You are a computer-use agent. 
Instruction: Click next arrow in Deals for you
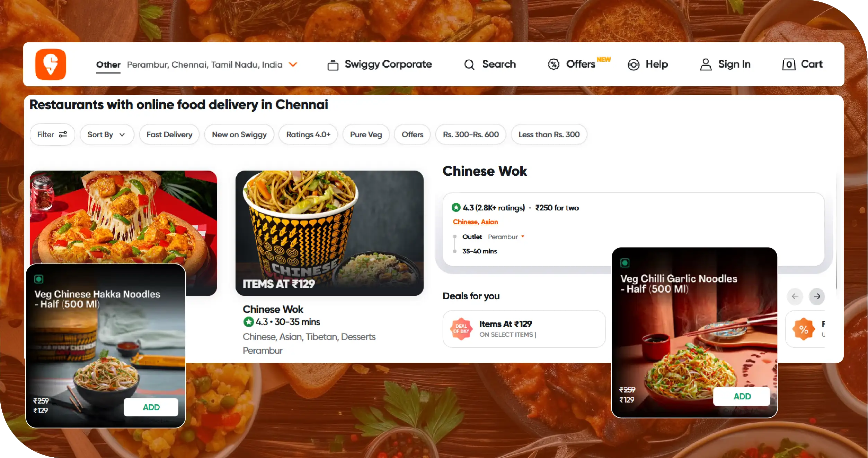(x=817, y=296)
